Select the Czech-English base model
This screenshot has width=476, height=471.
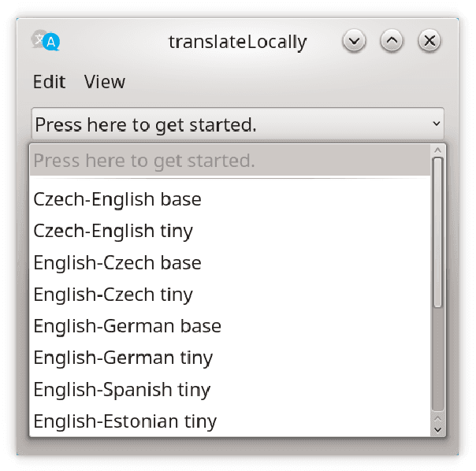tap(117, 199)
